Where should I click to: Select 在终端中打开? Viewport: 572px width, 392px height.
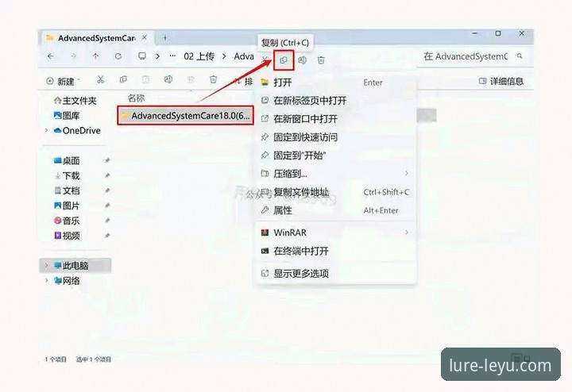(x=336, y=251)
